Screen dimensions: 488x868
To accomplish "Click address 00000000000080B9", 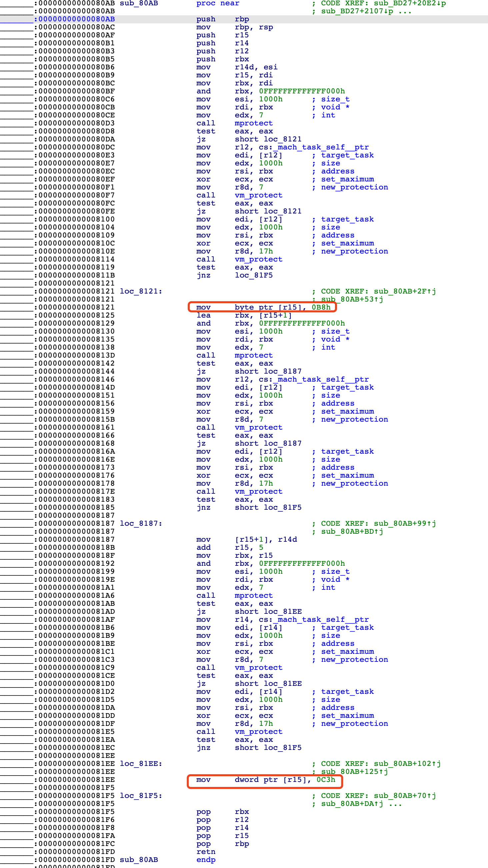I will pos(76,75).
